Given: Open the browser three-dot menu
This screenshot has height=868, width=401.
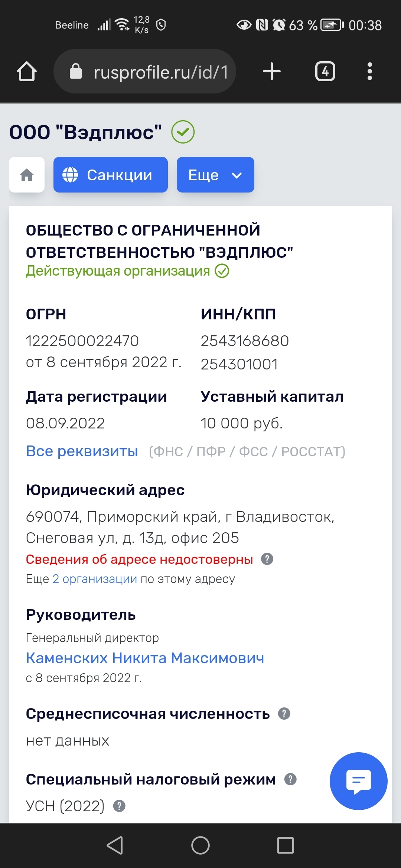Looking at the screenshot, I should click(369, 71).
